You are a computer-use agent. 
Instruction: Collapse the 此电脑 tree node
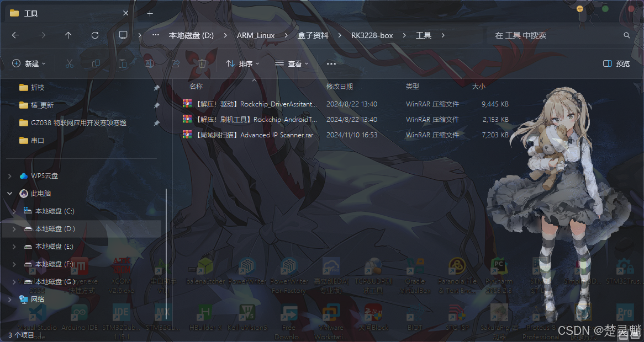point(10,194)
